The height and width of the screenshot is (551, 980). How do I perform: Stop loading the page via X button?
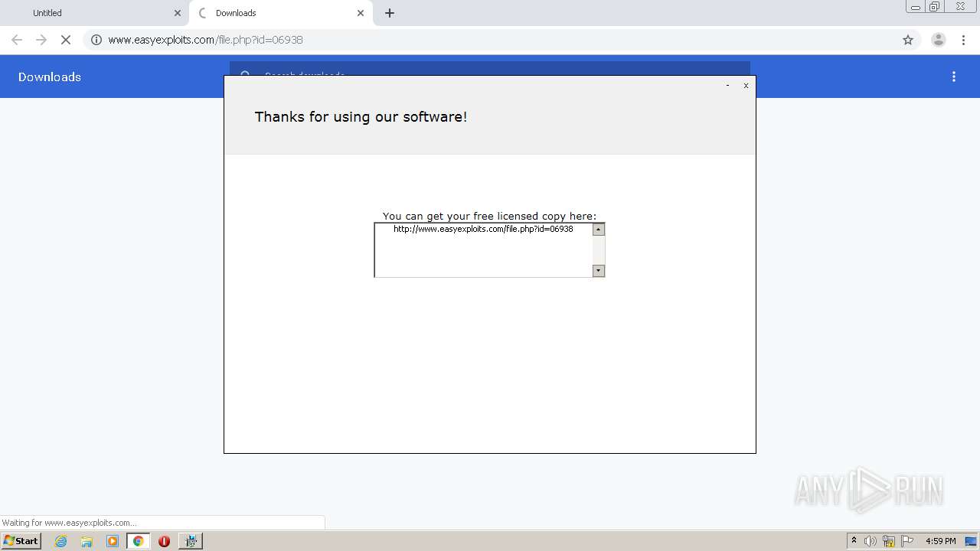pyautogui.click(x=66, y=40)
